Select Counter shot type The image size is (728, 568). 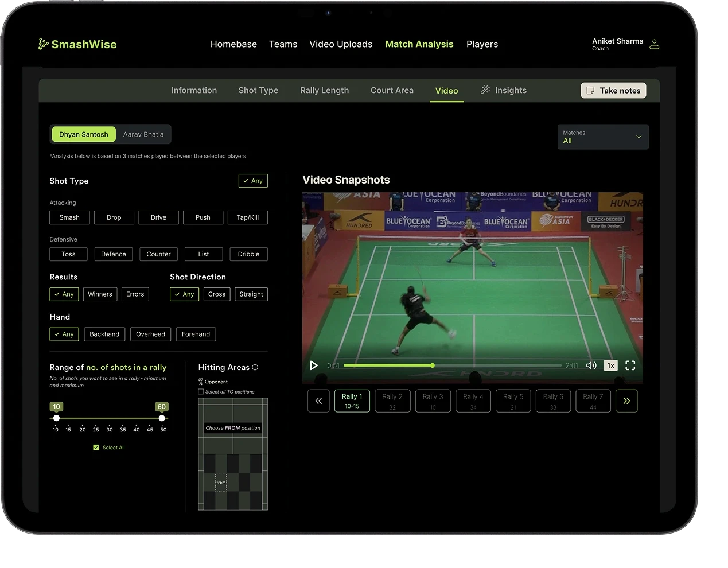(158, 254)
